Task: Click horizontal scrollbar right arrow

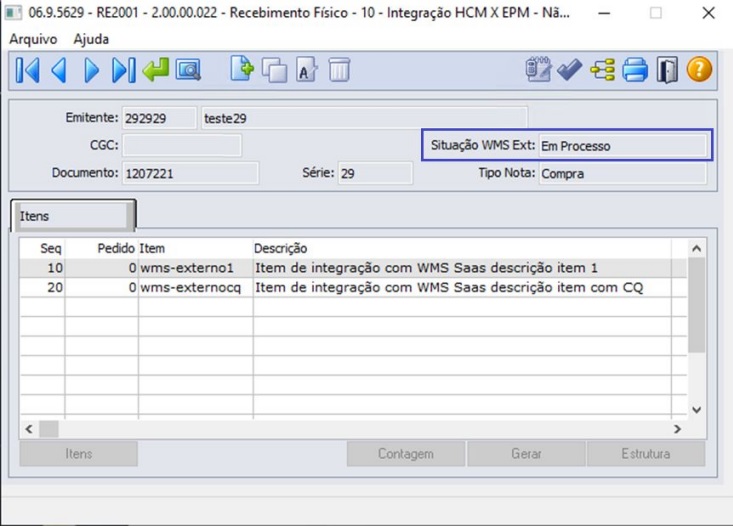Action: pos(677,429)
